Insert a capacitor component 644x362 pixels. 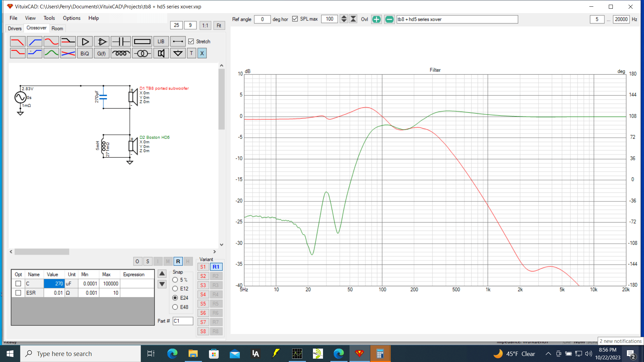pos(120,42)
